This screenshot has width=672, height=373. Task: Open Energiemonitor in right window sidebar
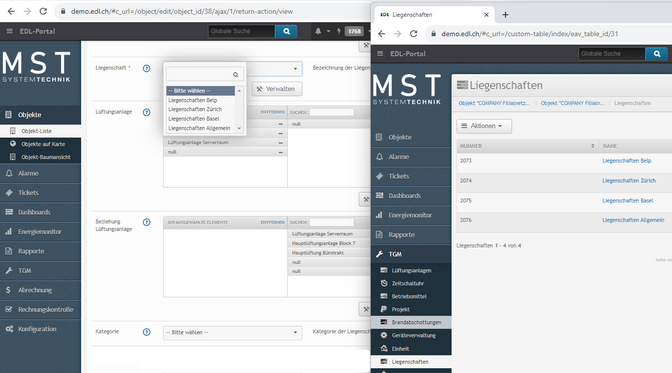411,215
